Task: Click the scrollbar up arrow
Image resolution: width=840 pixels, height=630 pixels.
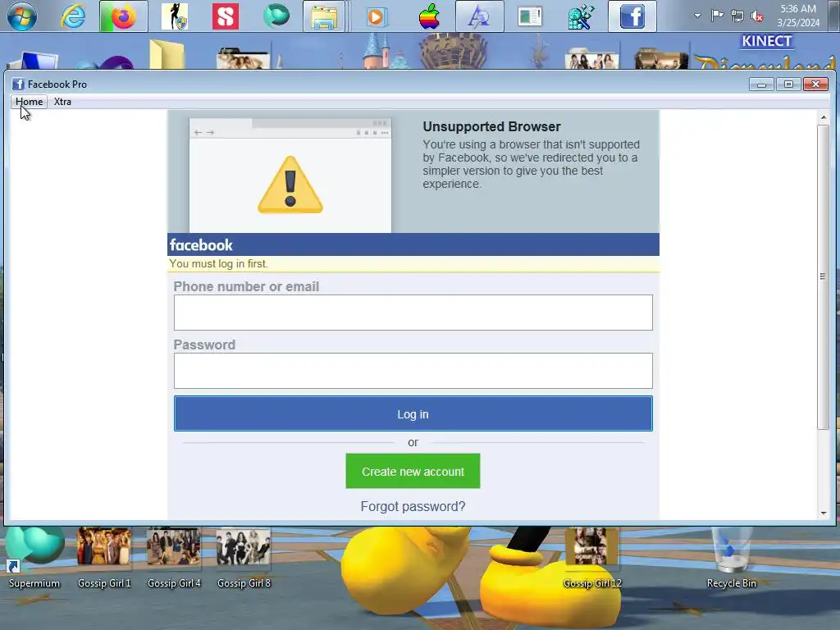Action: coord(824,117)
